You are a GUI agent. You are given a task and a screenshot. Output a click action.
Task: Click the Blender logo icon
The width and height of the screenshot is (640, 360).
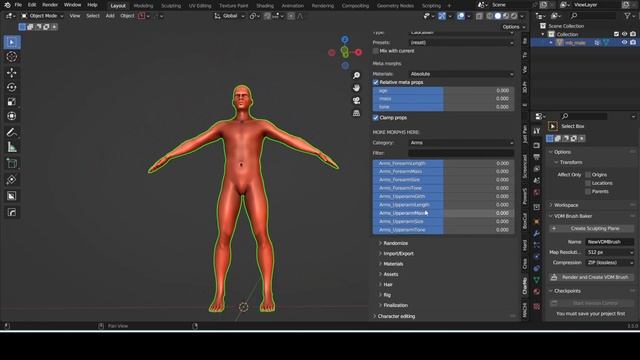click(7, 5)
